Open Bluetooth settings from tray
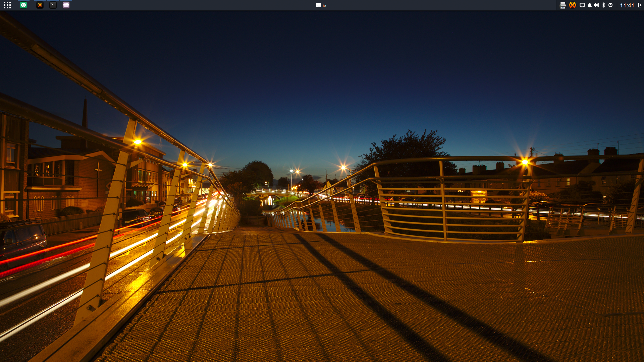This screenshot has height=362, width=644. (x=603, y=5)
